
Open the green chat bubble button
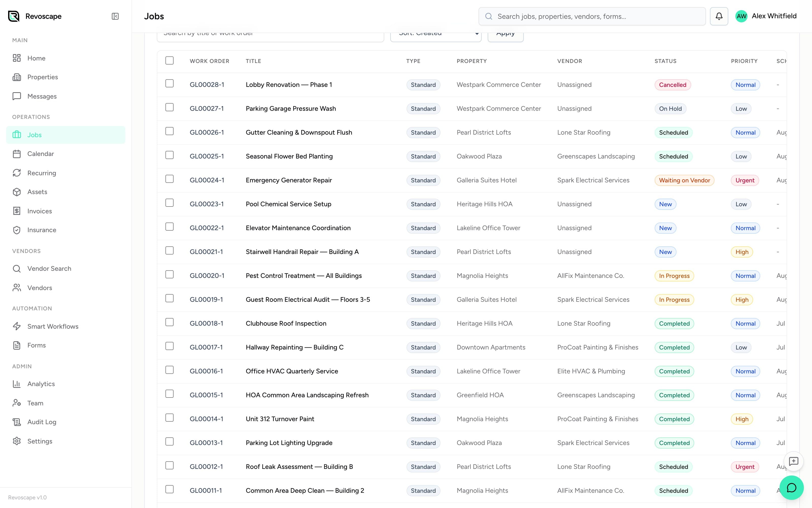click(x=791, y=488)
